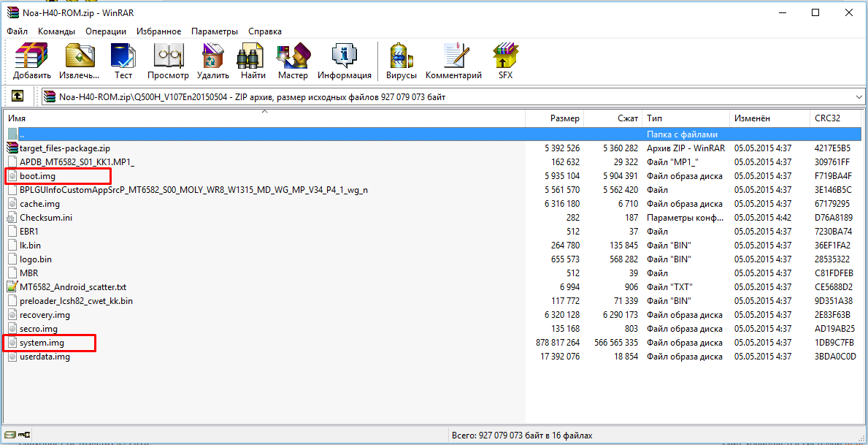The width and height of the screenshot is (868, 445).
Task: Click the Checksum.ini settings file icon
Action: (x=12, y=218)
